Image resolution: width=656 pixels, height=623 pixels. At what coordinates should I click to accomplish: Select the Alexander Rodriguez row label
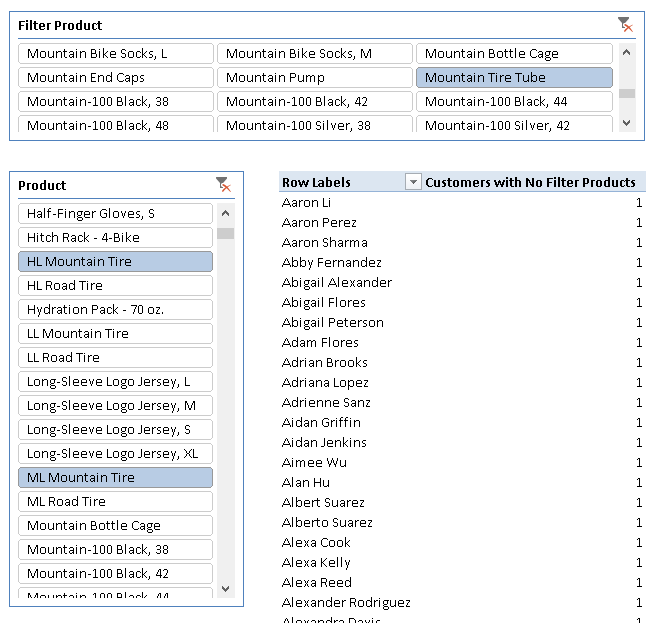[346, 602]
